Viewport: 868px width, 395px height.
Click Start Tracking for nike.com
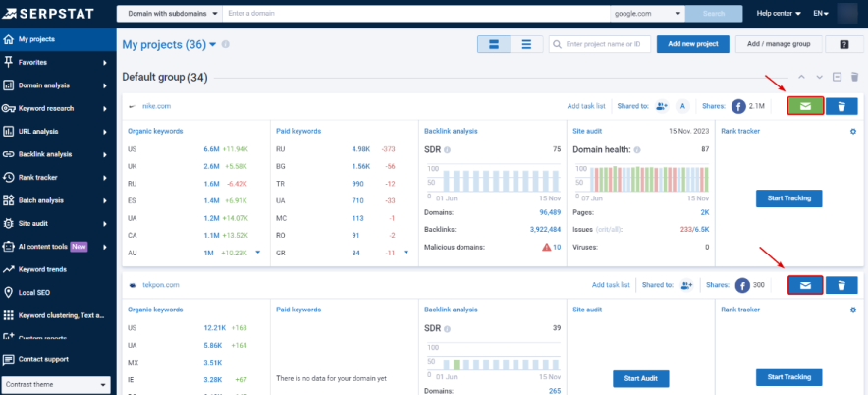[788, 198]
